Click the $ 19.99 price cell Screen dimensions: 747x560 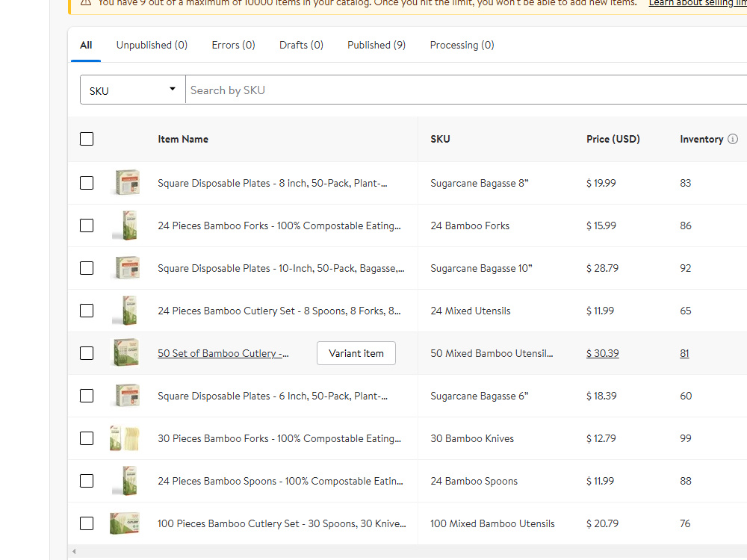[x=601, y=183]
